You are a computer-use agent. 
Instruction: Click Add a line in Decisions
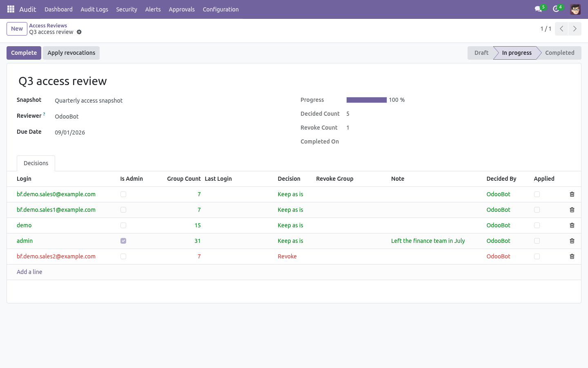[x=29, y=272]
